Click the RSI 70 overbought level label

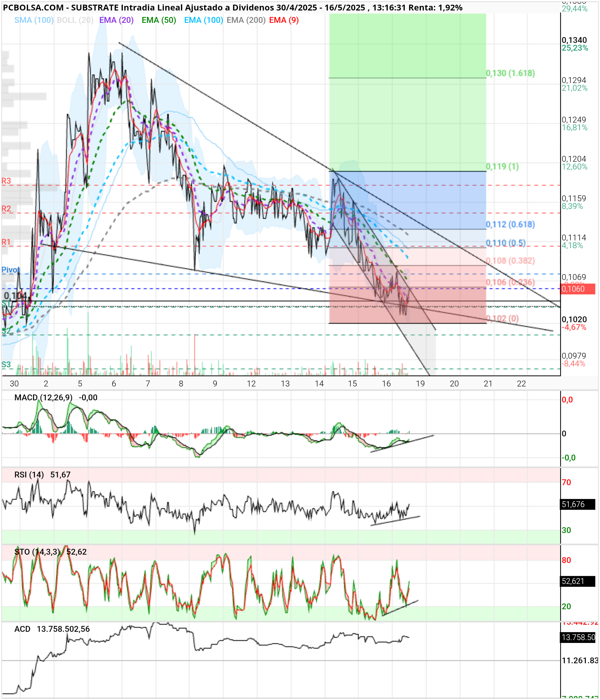click(566, 482)
